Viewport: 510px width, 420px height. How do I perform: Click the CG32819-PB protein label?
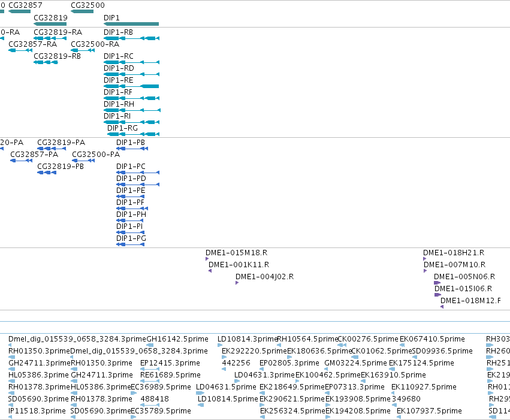point(61,167)
